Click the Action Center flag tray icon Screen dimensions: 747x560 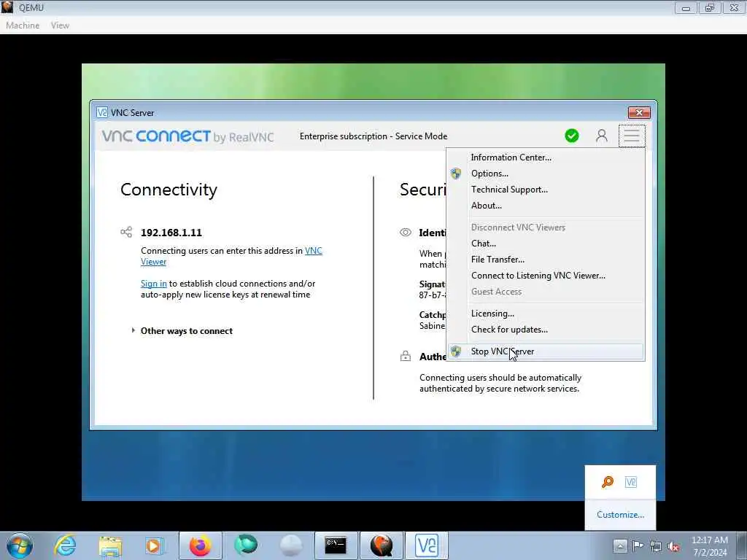(638, 545)
